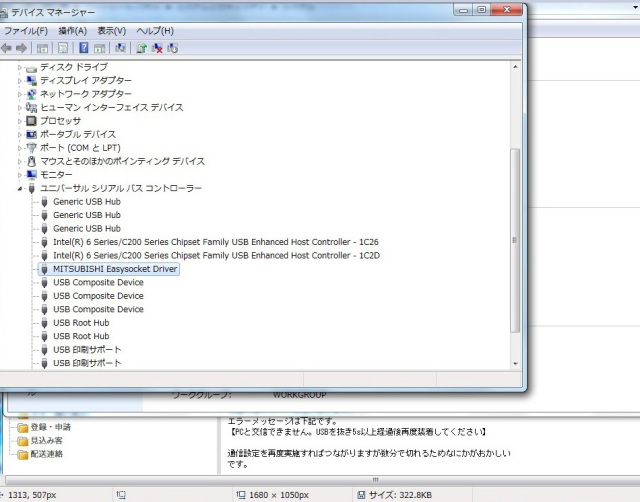Click the Back arrow in Device Manager toolbar
Screen dimensions: 640x502
click(x=6, y=48)
